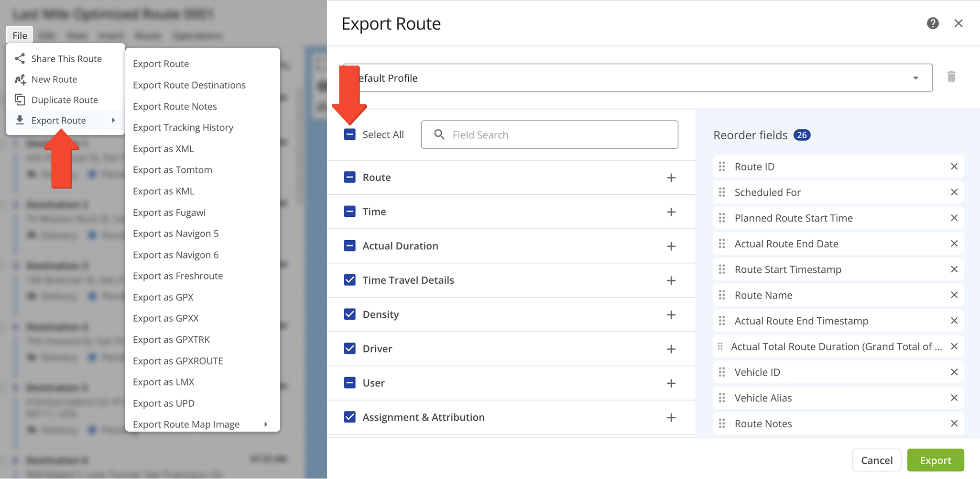The height and width of the screenshot is (479, 980).
Task: Expand the Actual Duration section
Action: pyautogui.click(x=671, y=246)
